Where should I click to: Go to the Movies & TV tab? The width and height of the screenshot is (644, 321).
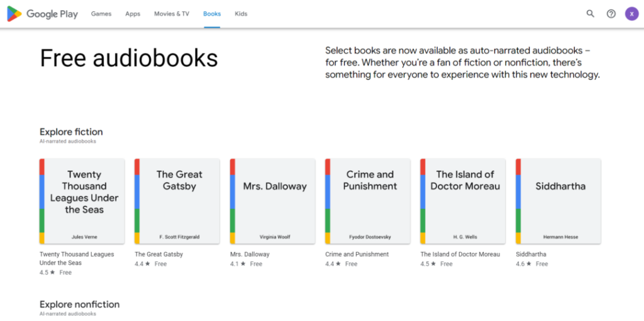coord(172,14)
